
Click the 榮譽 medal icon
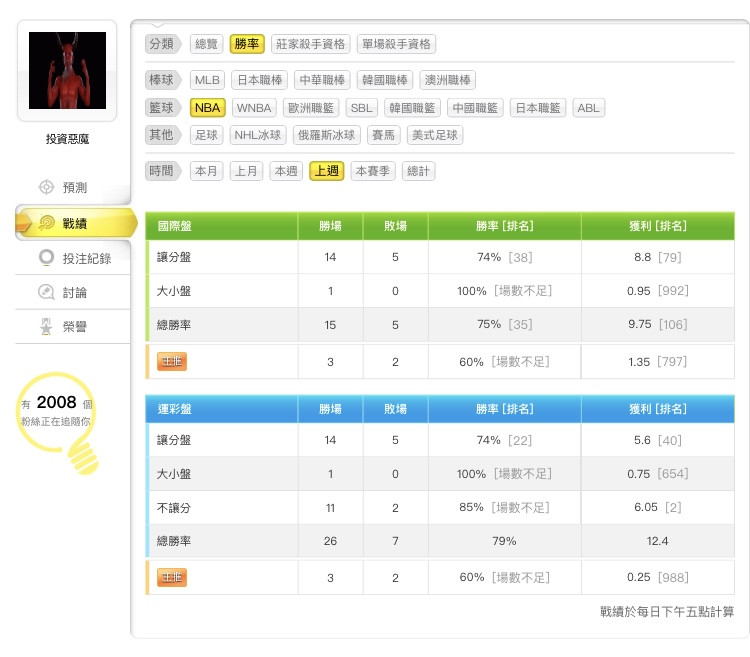[46, 326]
